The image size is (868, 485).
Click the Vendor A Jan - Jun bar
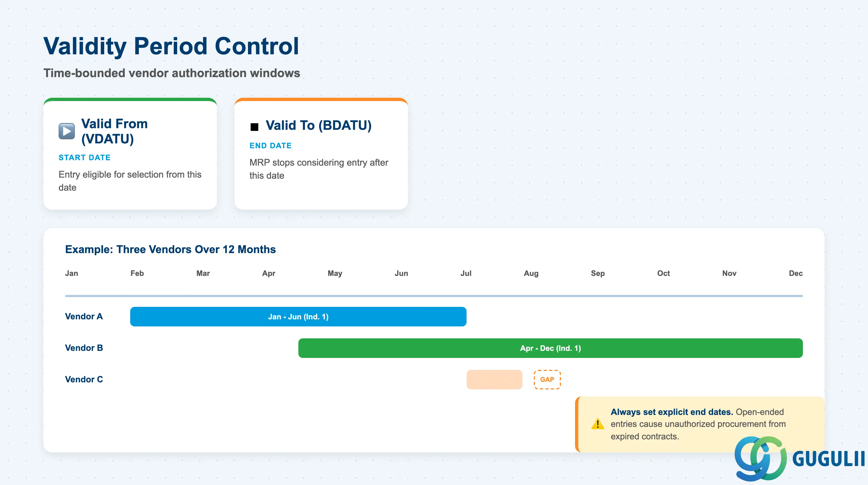coord(298,316)
